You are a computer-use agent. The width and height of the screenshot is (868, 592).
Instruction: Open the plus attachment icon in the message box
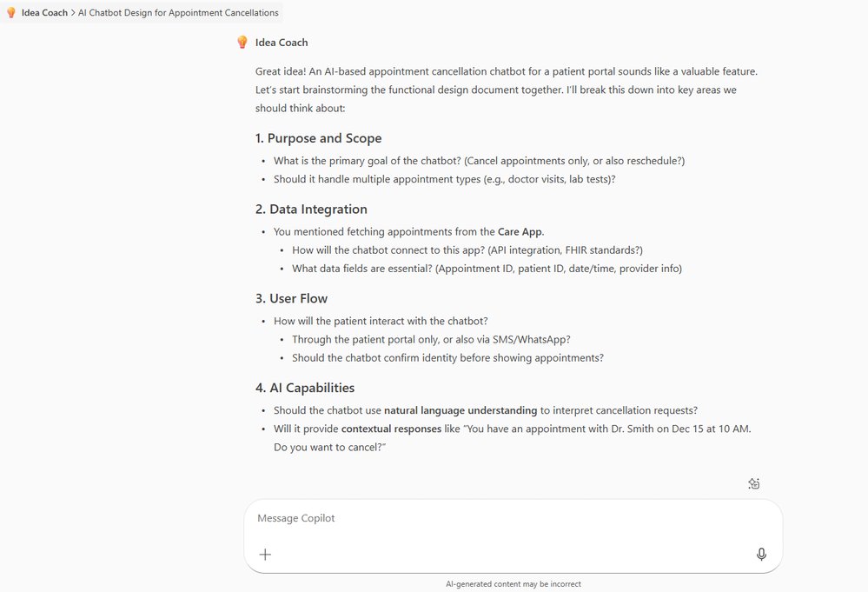[265, 554]
